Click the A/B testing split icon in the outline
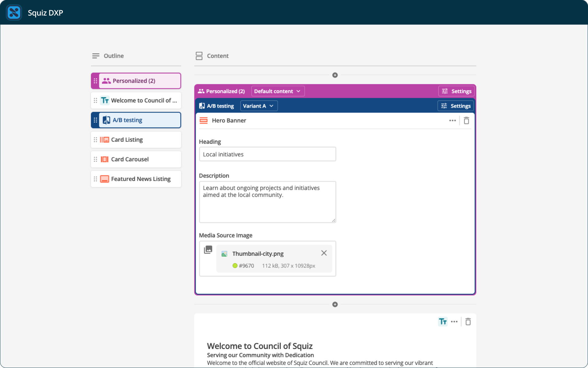The width and height of the screenshot is (588, 368). [x=106, y=120]
